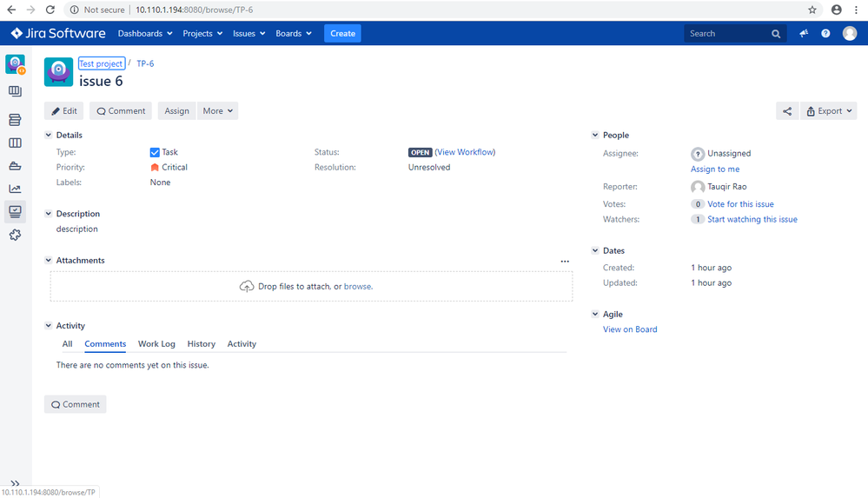
Task: Open the Releases ship icon in sidebar
Action: (x=15, y=166)
